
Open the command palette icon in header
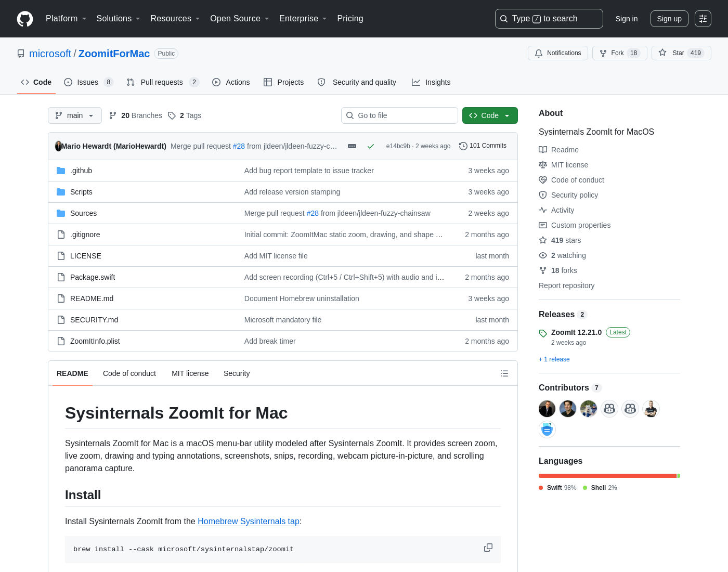703,19
